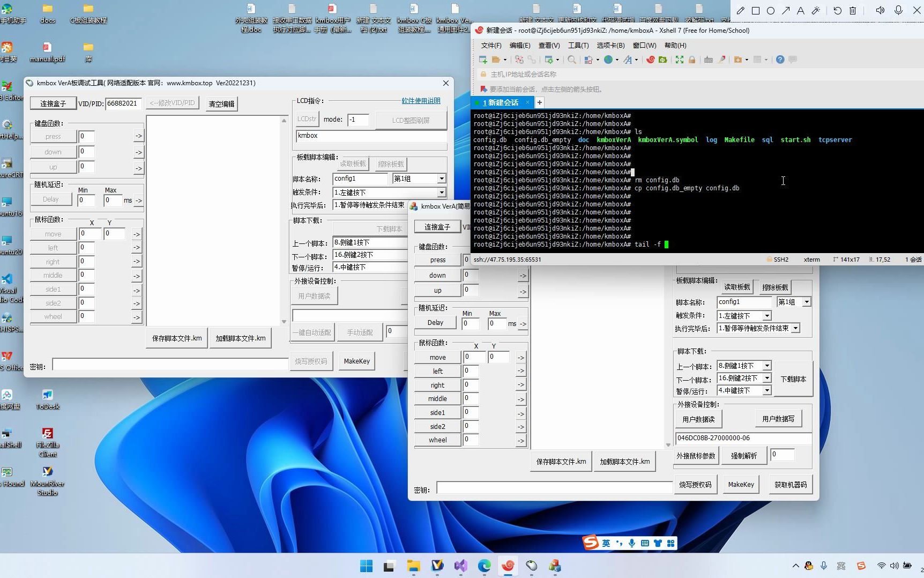The width and height of the screenshot is (924, 578).
Task: Expand 暂停/运行 dropdown showing 4.中键按下 in front window
Action: (x=767, y=390)
